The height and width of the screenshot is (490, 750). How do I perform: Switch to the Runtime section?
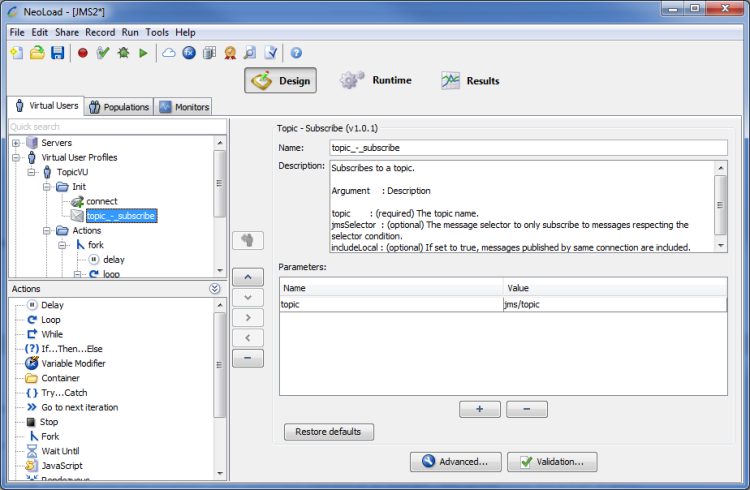(x=376, y=80)
